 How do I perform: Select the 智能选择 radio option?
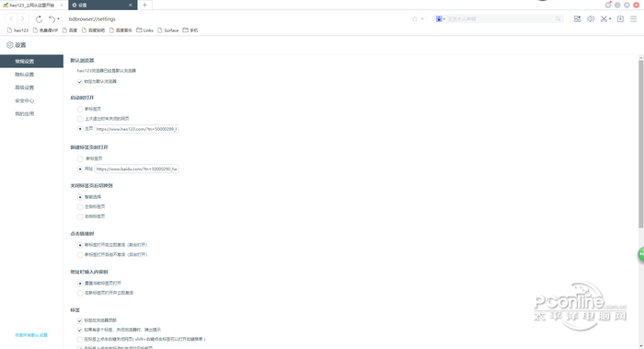[80, 197]
